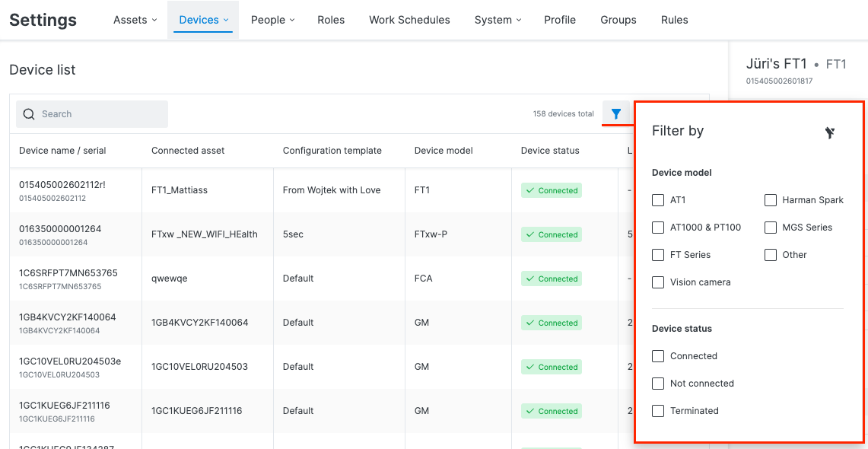The image size is (868, 449).
Task: Filter by Not connected status
Action: pos(658,384)
